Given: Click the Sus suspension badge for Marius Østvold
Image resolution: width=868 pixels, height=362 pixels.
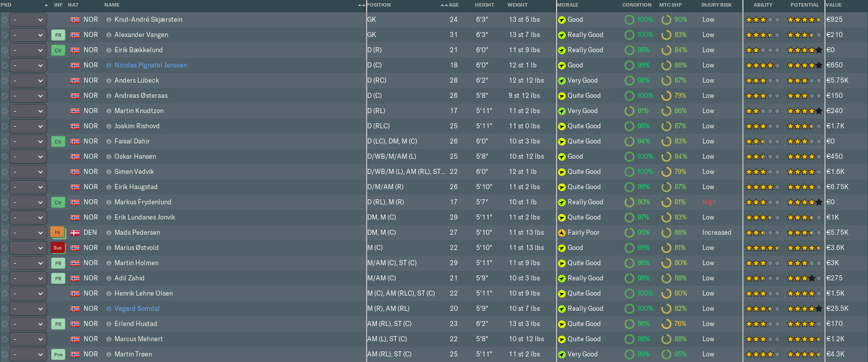Looking at the screenshot, I should pyautogui.click(x=57, y=248).
